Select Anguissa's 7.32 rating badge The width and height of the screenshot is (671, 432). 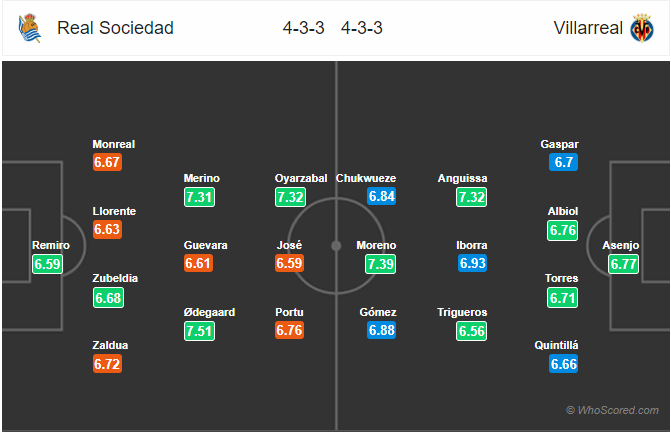(471, 197)
